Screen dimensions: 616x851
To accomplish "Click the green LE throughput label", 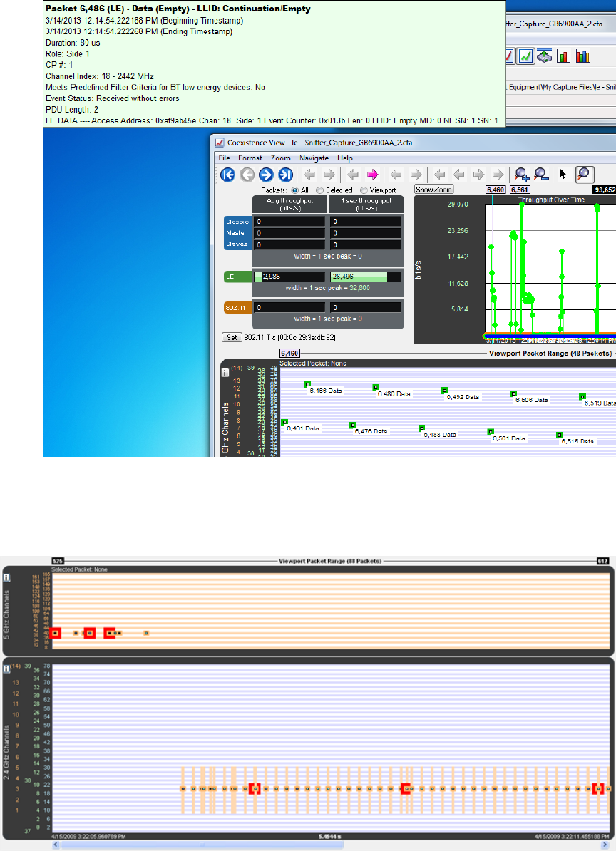I will [x=237, y=277].
